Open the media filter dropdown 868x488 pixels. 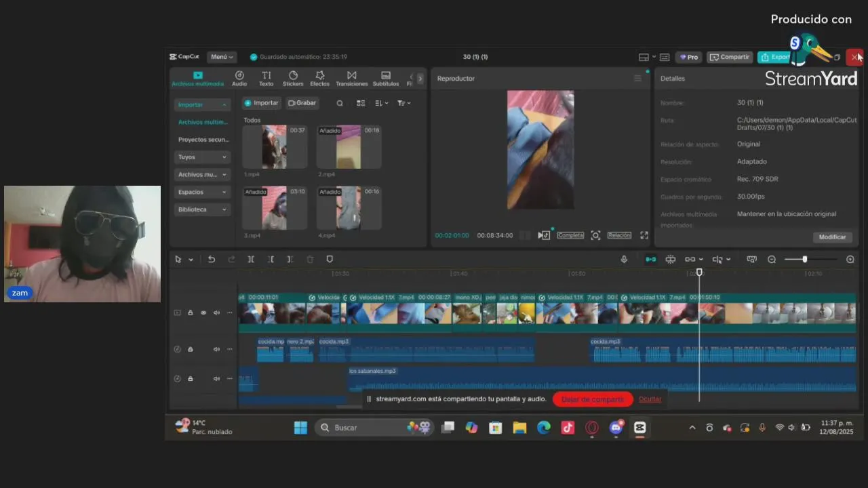[x=403, y=103]
